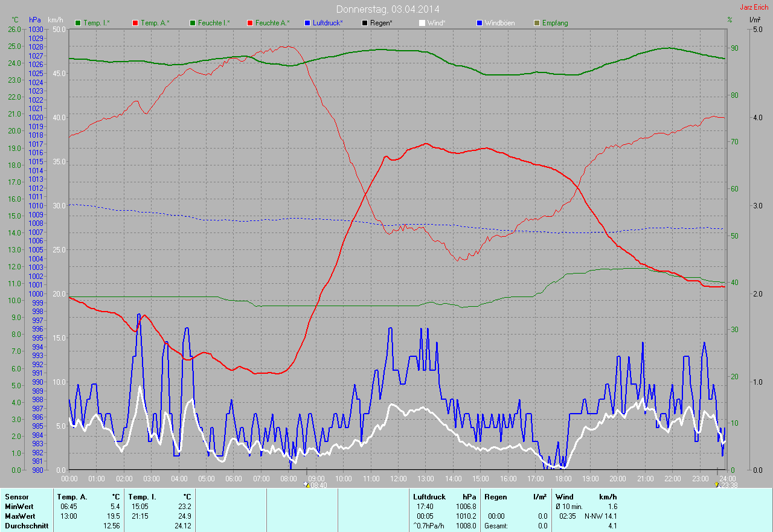The height and width of the screenshot is (532, 773).
Task: Select the "Temp. I.*" legend label
Action: (x=97, y=23)
